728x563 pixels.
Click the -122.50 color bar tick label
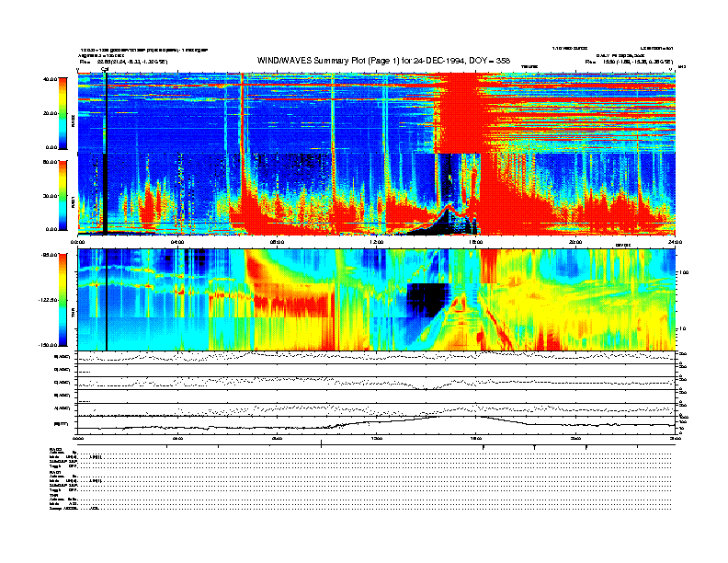[x=47, y=300]
